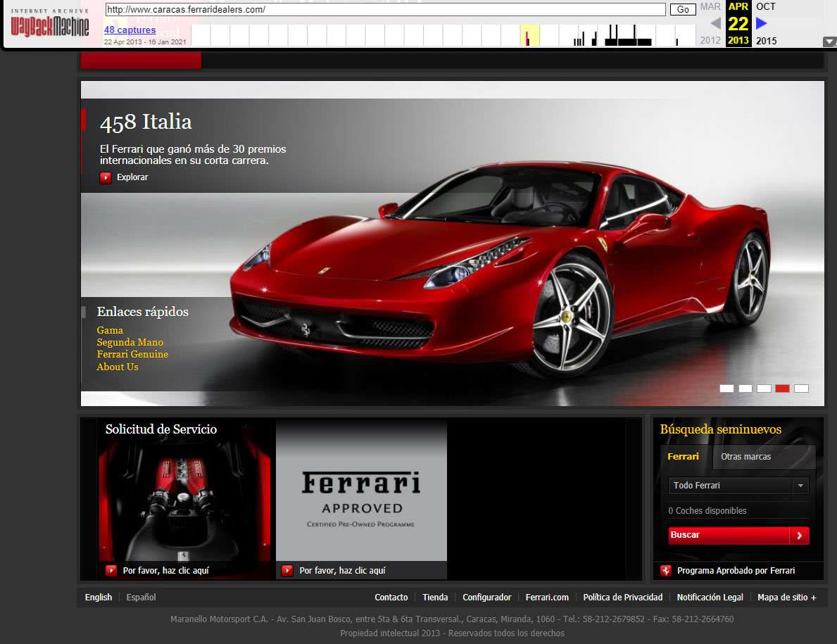This screenshot has height=644, width=837.
Task: Click the Ferrari horse icon near Programa Aprobado
Action: (x=666, y=570)
